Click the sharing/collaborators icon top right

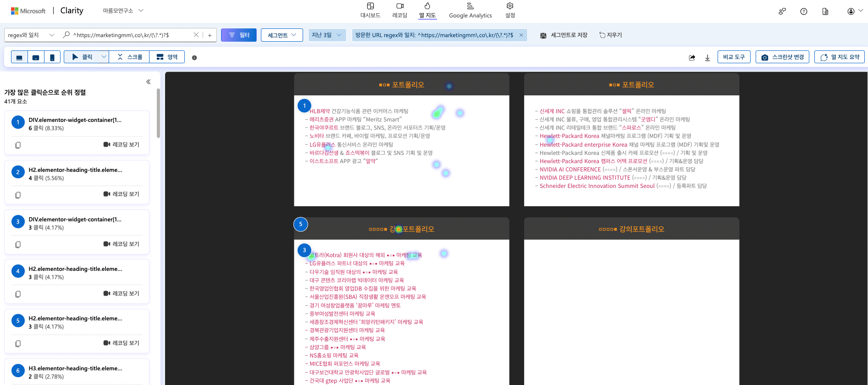pos(782,11)
